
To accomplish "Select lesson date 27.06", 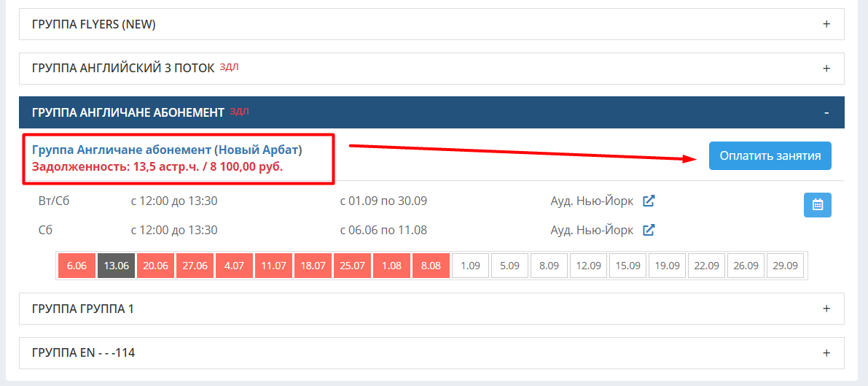I will point(195,266).
